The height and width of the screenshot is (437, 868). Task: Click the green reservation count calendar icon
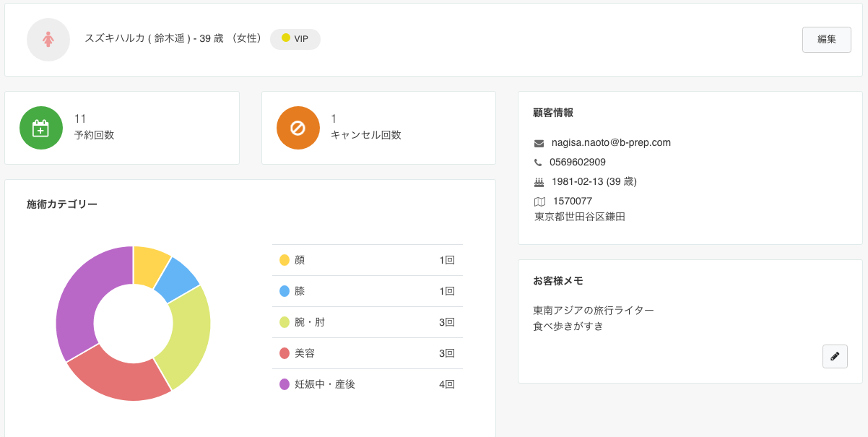41,128
